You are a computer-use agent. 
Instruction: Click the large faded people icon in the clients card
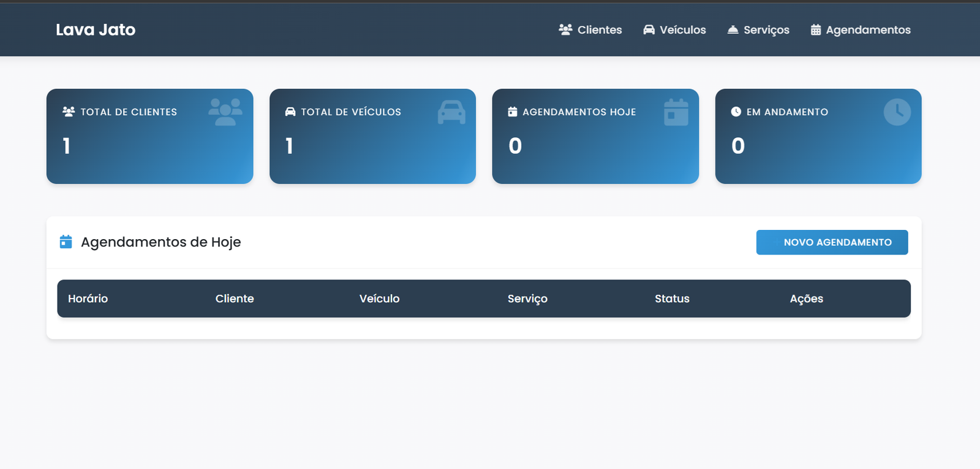pyautogui.click(x=225, y=112)
